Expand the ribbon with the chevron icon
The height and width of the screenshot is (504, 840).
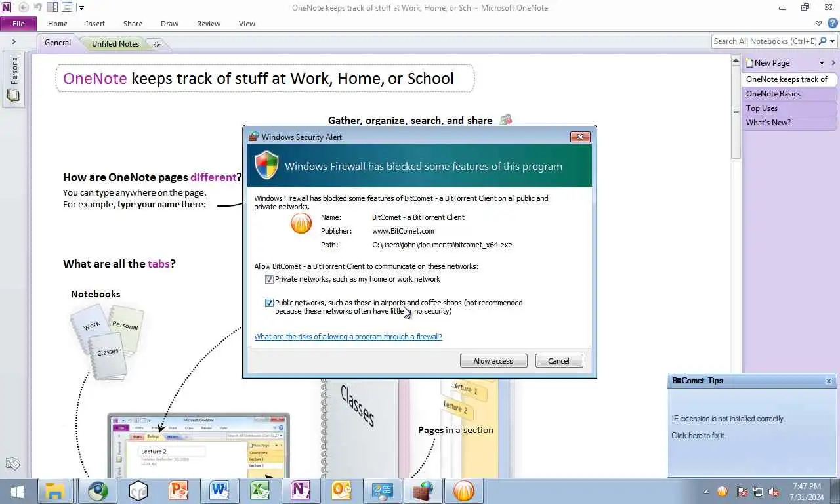point(818,24)
